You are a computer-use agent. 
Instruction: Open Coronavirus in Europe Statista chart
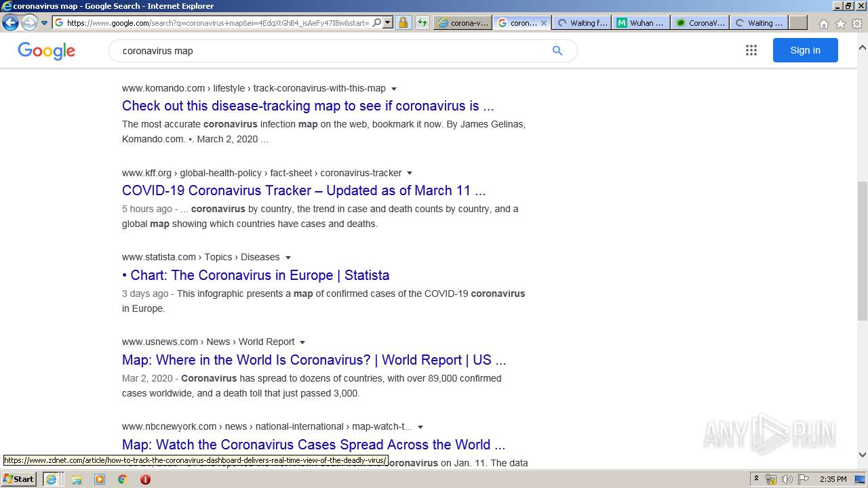click(x=256, y=275)
